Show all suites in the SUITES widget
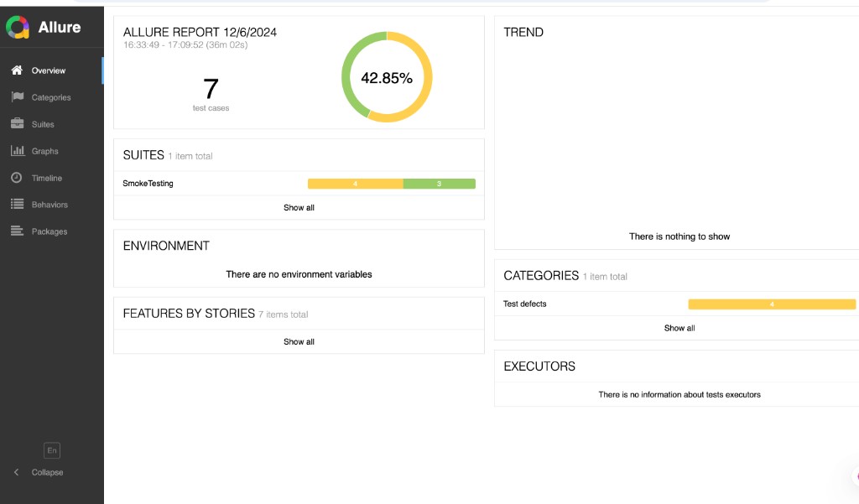This screenshot has height=504, width=859. [x=299, y=208]
